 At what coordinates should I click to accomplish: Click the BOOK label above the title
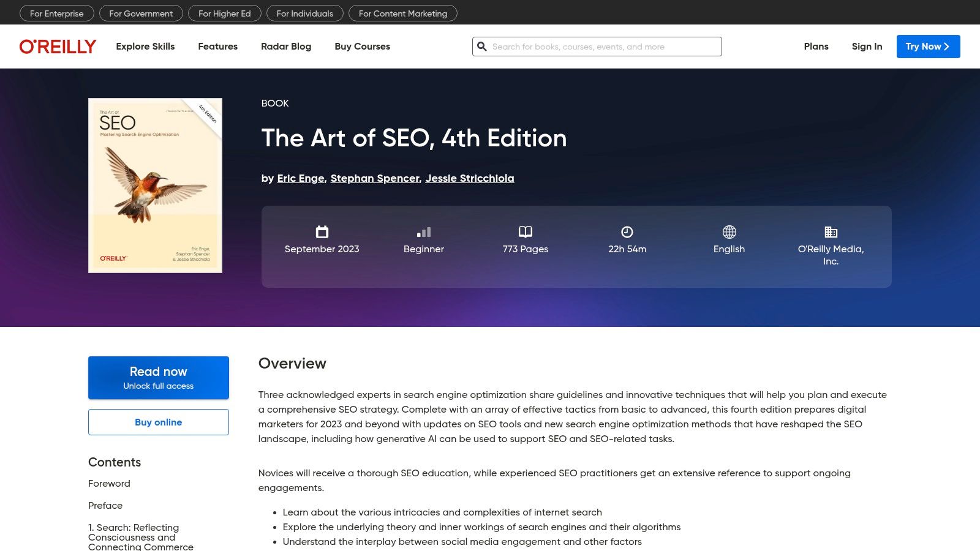[x=275, y=103]
